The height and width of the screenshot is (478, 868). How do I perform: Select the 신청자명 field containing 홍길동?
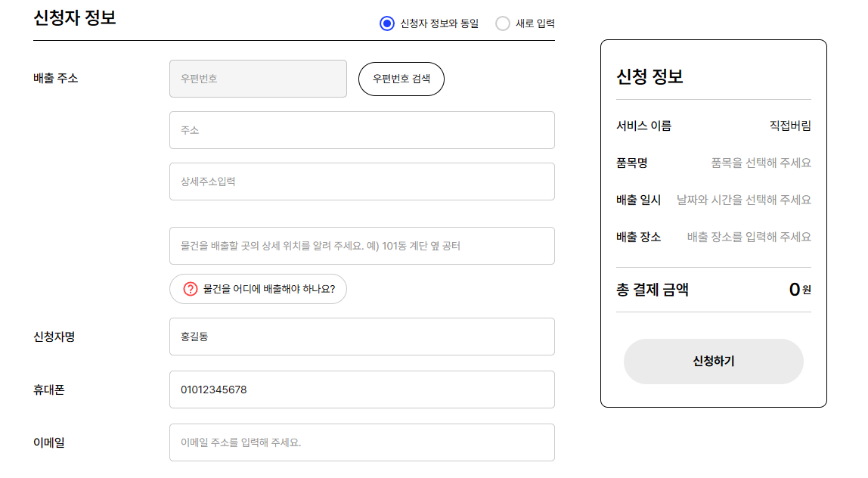pyautogui.click(x=362, y=337)
